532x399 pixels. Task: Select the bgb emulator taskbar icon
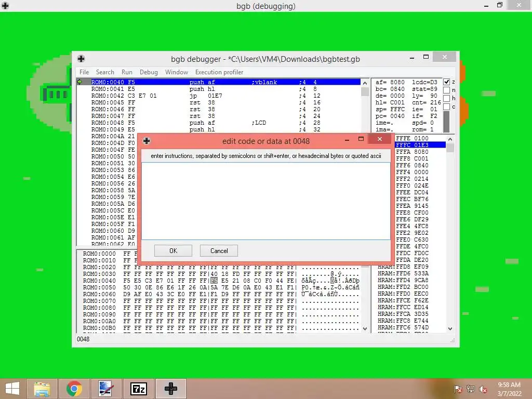click(171, 389)
